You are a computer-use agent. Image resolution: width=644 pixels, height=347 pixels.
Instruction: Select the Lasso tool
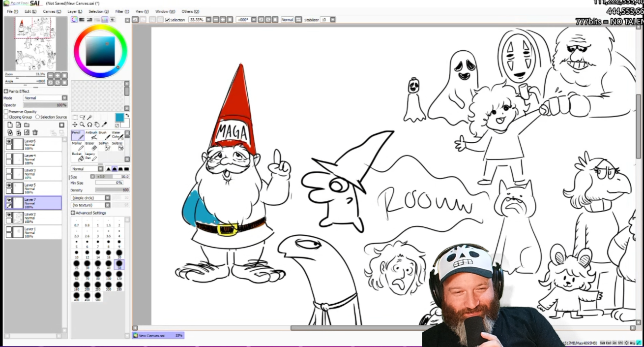tap(82, 118)
